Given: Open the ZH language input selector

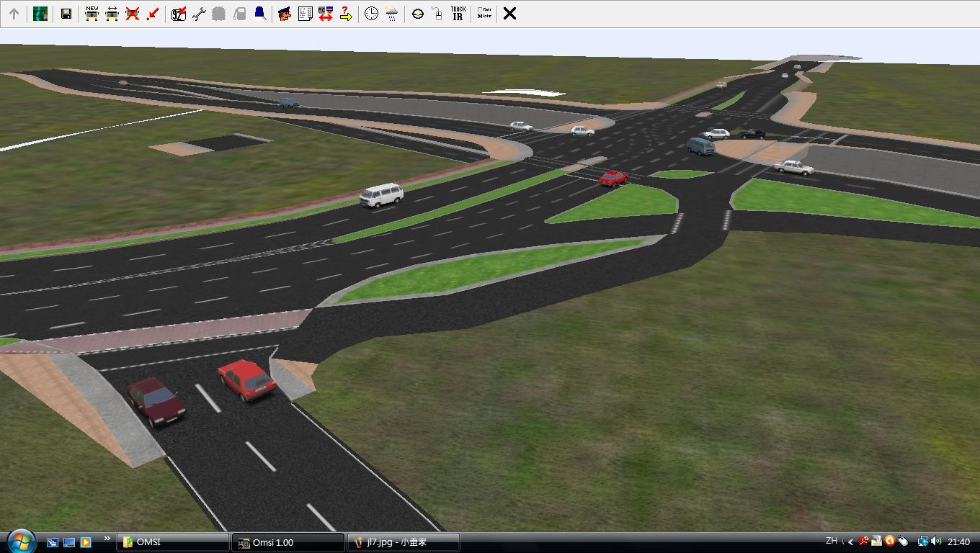Looking at the screenshot, I should [832, 541].
